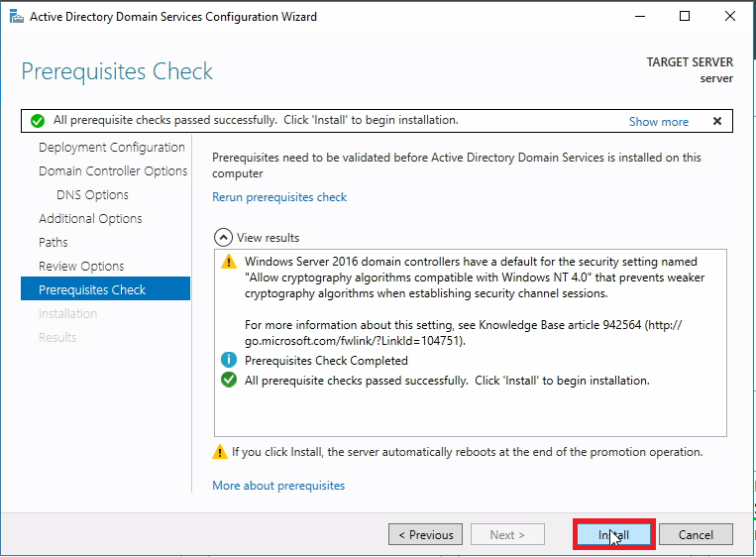
Task: Navigate to Review Options step
Action: (x=81, y=267)
